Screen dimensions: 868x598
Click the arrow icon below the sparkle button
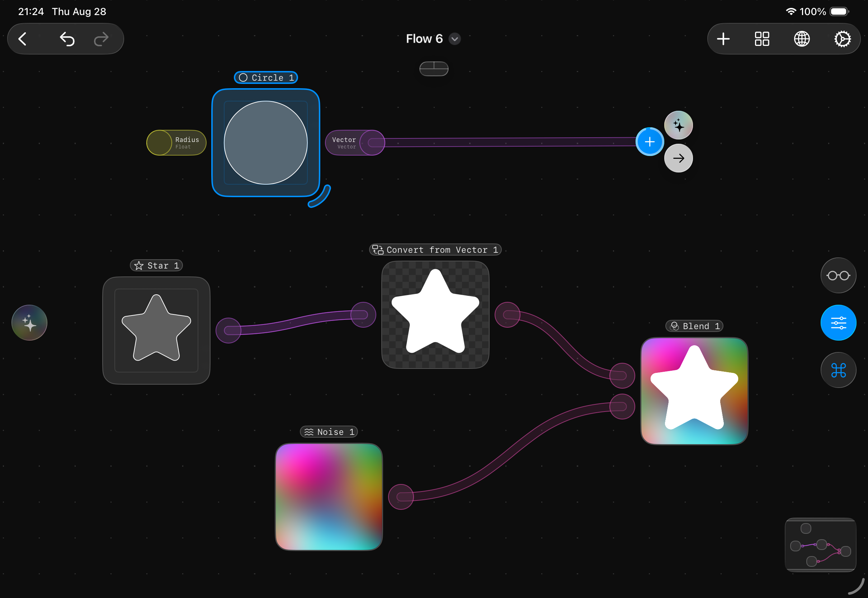click(x=678, y=158)
